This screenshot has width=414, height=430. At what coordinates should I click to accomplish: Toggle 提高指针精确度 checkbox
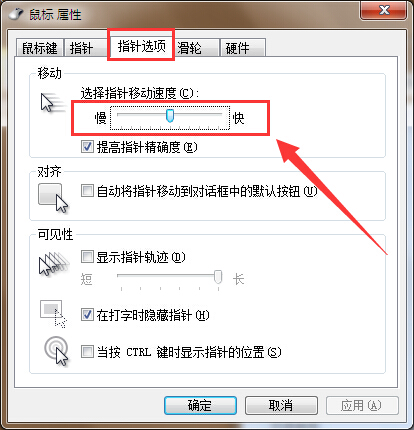(87, 147)
